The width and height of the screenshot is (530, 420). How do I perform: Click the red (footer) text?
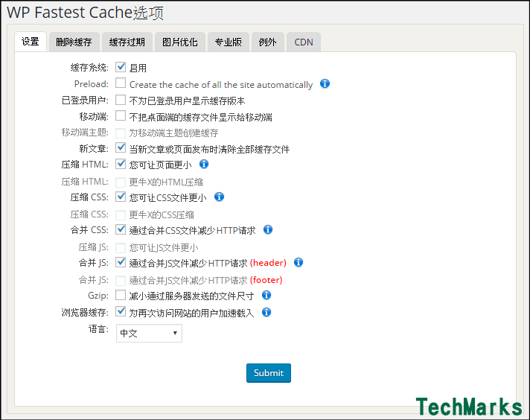click(266, 280)
